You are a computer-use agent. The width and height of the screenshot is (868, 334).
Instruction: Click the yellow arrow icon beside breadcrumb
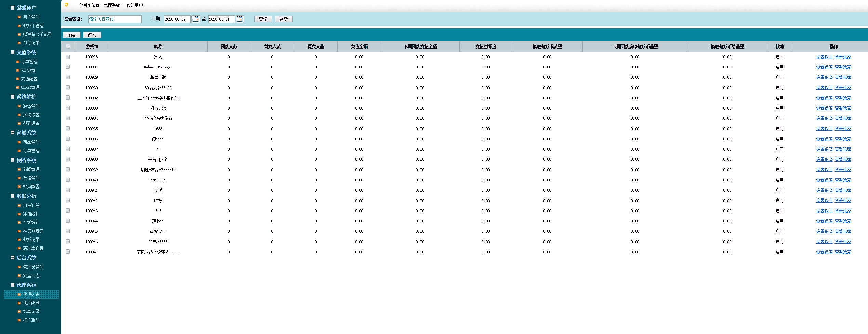[67, 5]
